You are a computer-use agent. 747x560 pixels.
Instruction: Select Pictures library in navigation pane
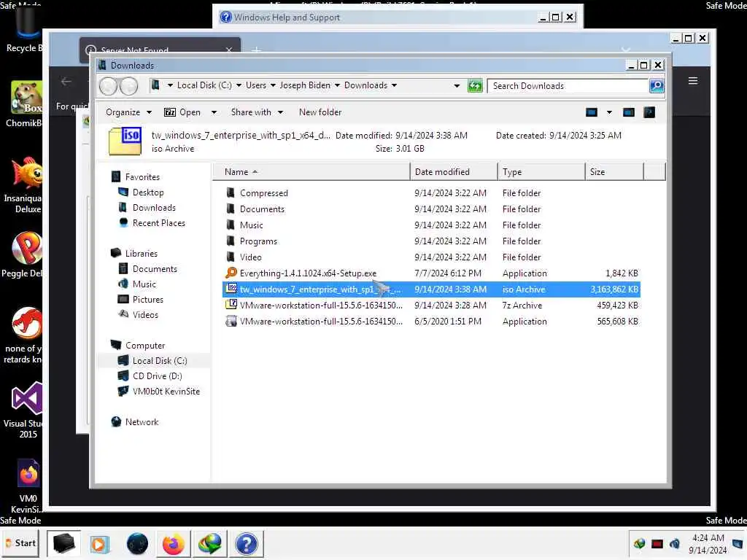pyautogui.click(x=147, y=300)
